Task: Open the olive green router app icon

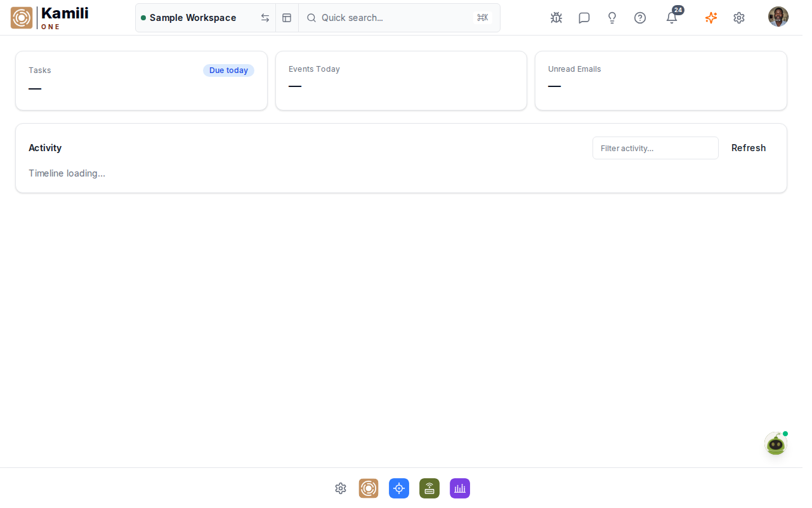Action: click(x=429, y=488)
